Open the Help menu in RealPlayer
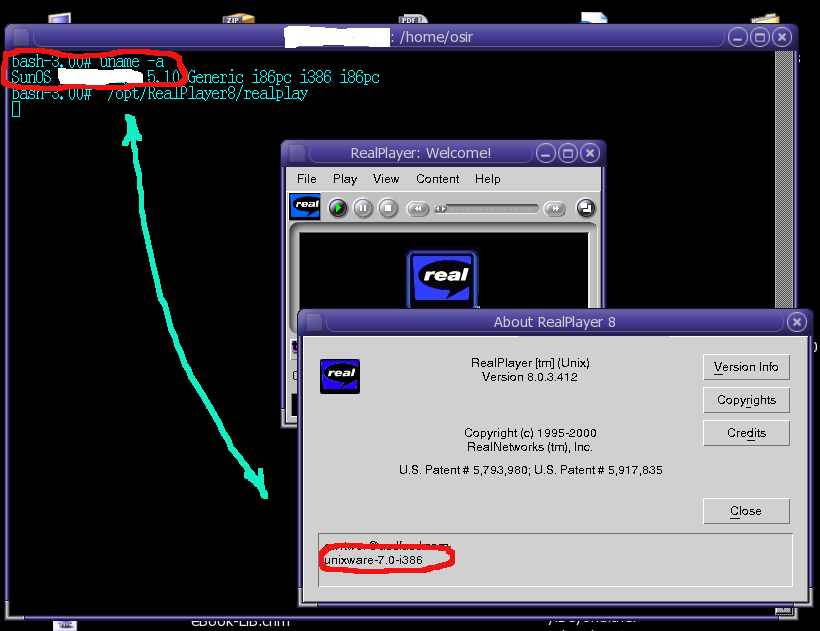 [x=487, y=179]
